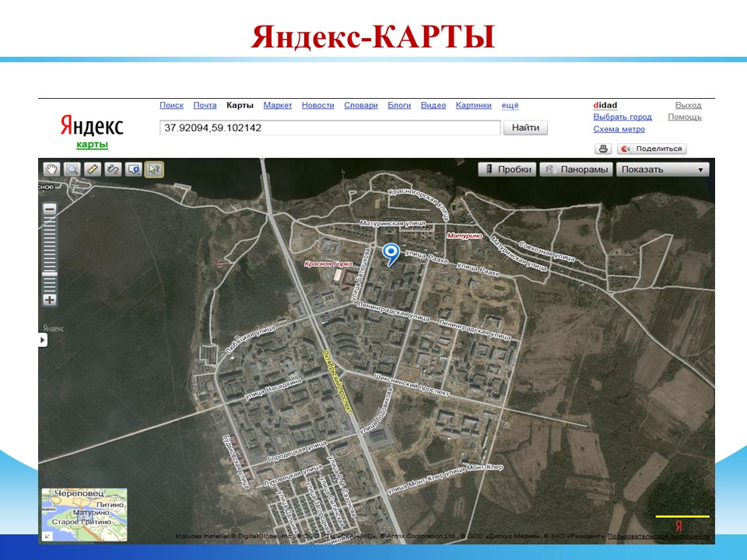The width and height of the screenshot is (747, 560).
Task: Click the улица Годовикова label
Action: (375, 411)
